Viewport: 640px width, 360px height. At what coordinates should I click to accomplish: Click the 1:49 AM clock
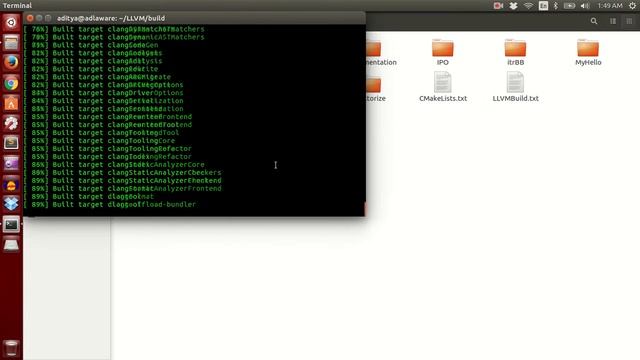coord(610,6)
